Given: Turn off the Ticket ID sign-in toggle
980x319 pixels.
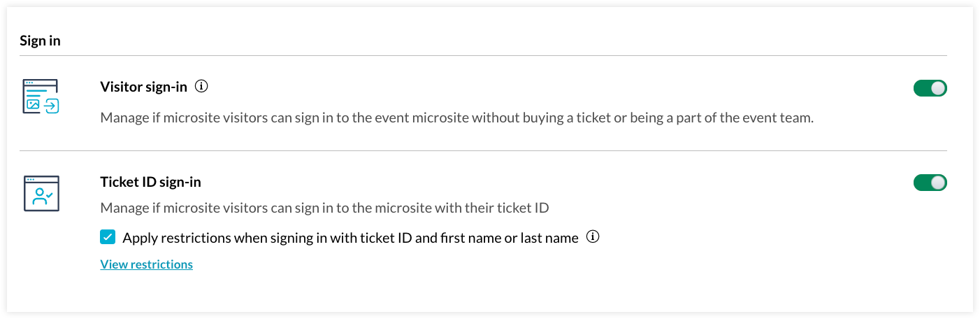Looking at the screenshot, I should coord(930,183).
